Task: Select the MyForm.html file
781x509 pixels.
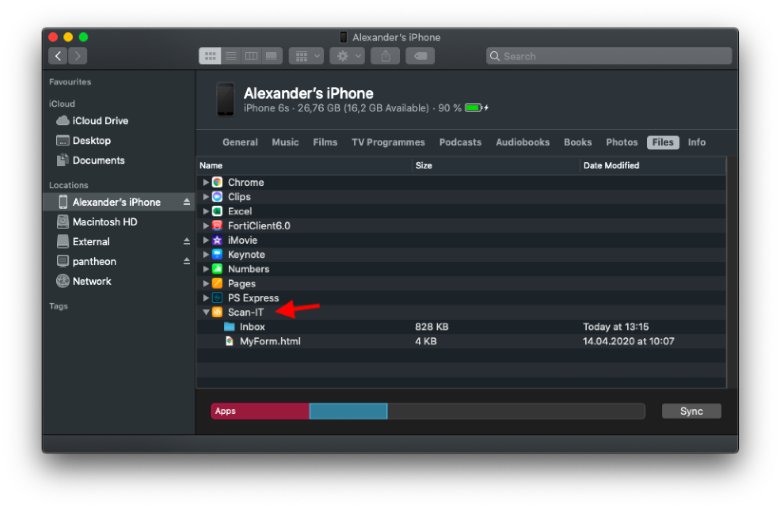Action: pos(461,341)
